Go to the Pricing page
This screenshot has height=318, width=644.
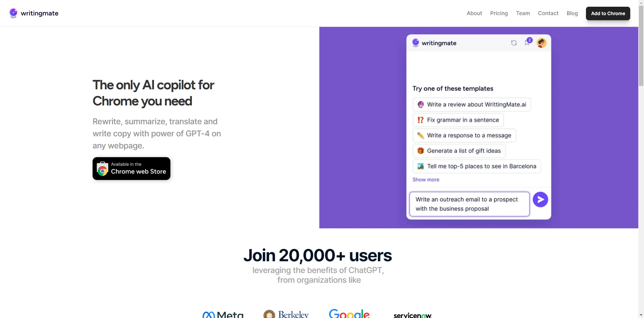(499, 13)
